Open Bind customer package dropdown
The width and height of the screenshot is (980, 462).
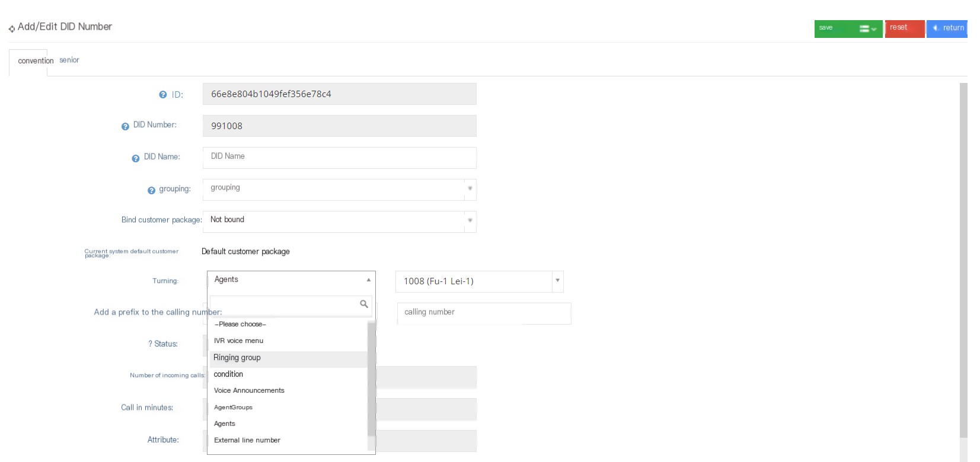(339, 222)
